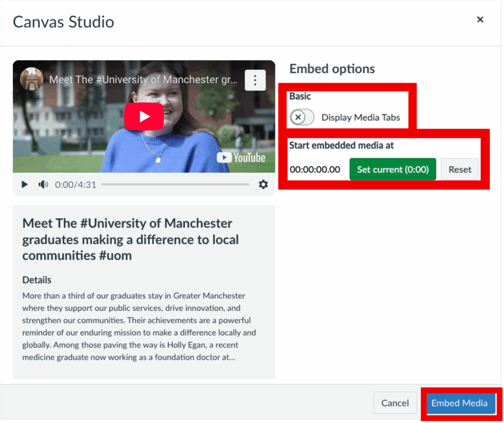Reset the embedded media start time
The width and height of the screenshot is (504, 423).
[460, 170]
